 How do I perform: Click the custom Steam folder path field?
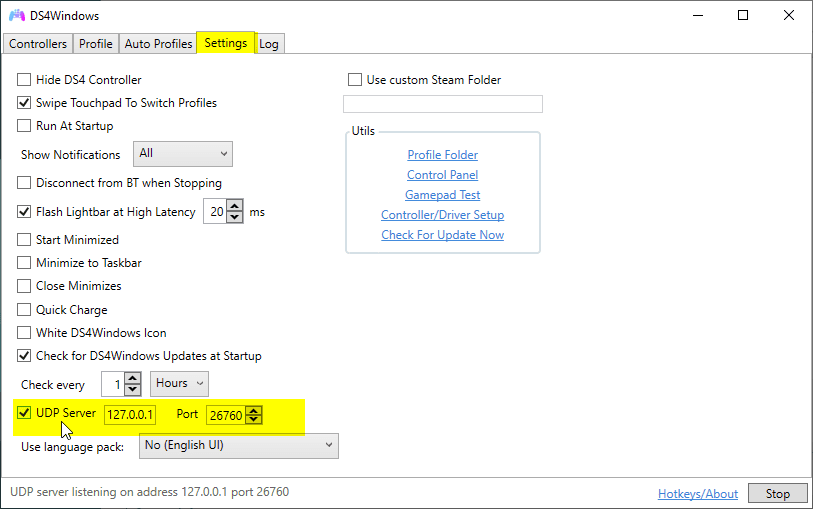click(x=442, y=104)
